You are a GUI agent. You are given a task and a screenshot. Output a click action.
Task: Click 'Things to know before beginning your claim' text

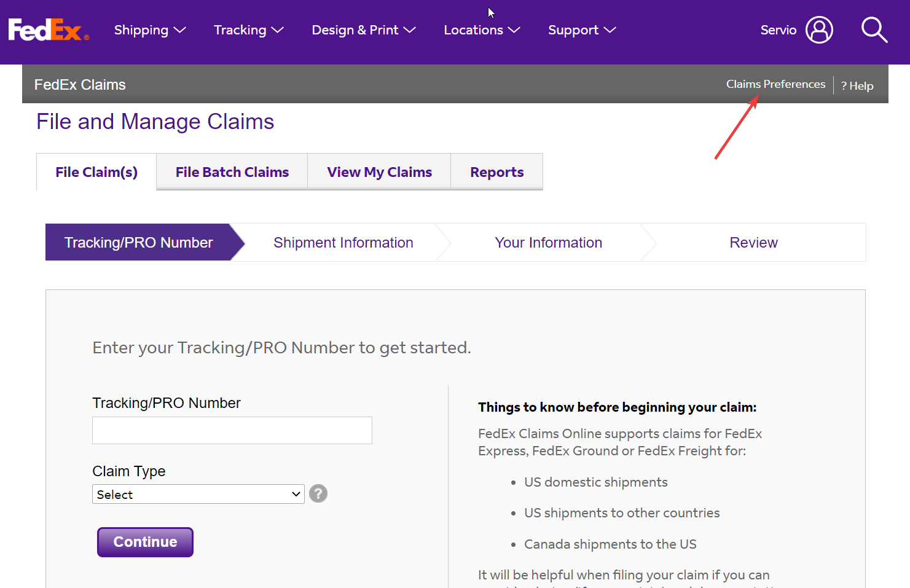click(617, 407)
